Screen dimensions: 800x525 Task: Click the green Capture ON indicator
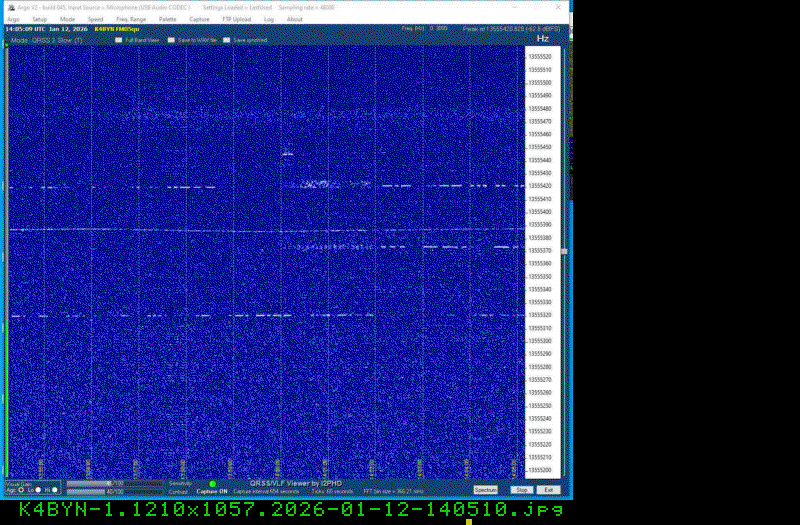tap(213, 484)
